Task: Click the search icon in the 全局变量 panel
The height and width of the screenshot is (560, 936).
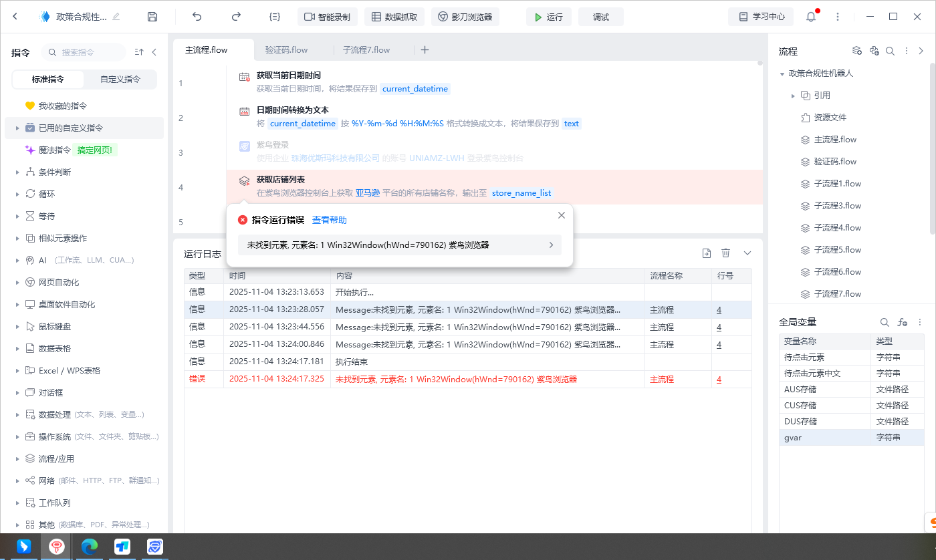Action: point(885,322)
